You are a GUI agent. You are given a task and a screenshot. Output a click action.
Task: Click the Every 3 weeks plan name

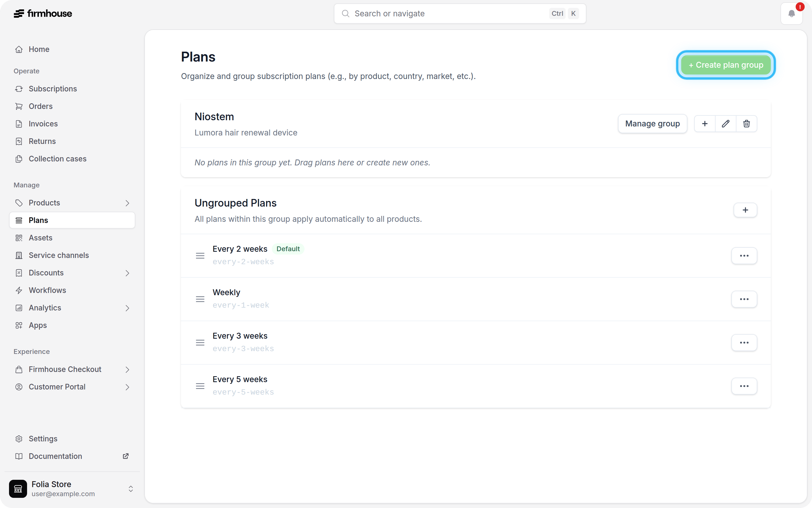pos(240,336)
